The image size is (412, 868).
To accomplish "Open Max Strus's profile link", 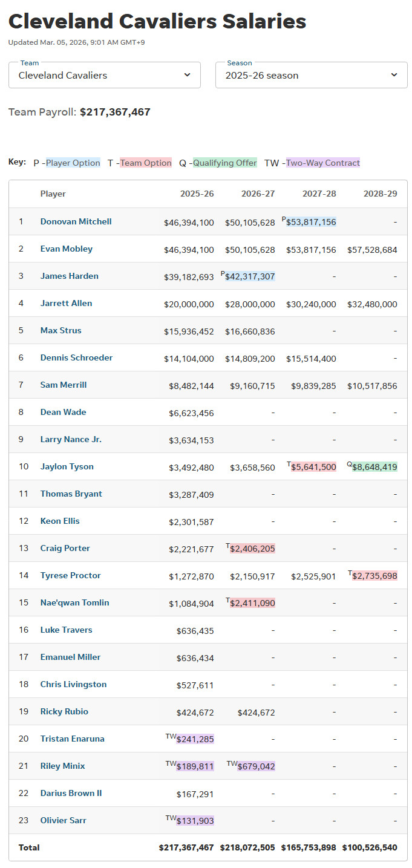I will click(60, 330).
